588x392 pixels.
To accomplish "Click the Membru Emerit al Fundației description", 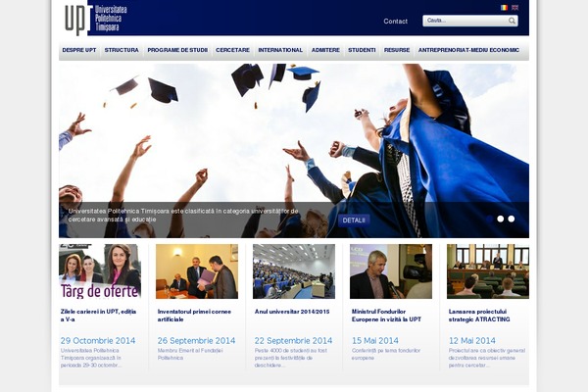I will pos(190,354).
